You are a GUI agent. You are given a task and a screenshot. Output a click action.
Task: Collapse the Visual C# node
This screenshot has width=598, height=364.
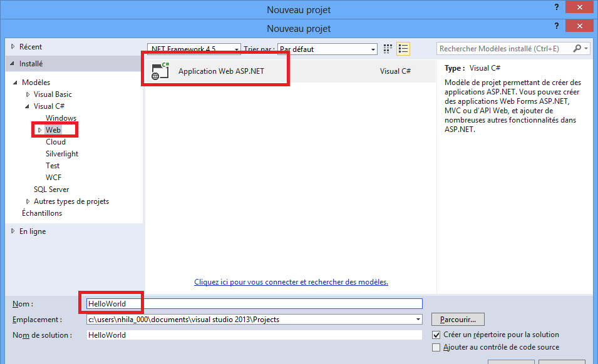pos(27,106)
